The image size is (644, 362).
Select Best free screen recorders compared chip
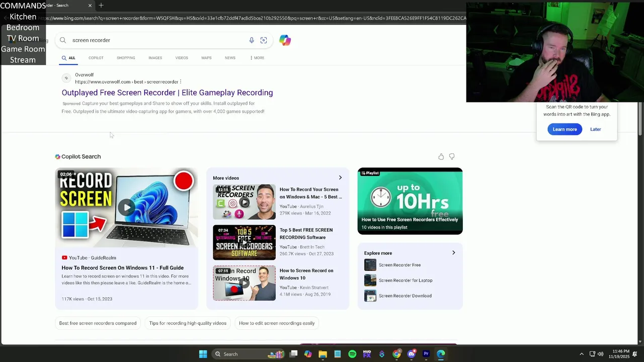[x=98, y=323]
